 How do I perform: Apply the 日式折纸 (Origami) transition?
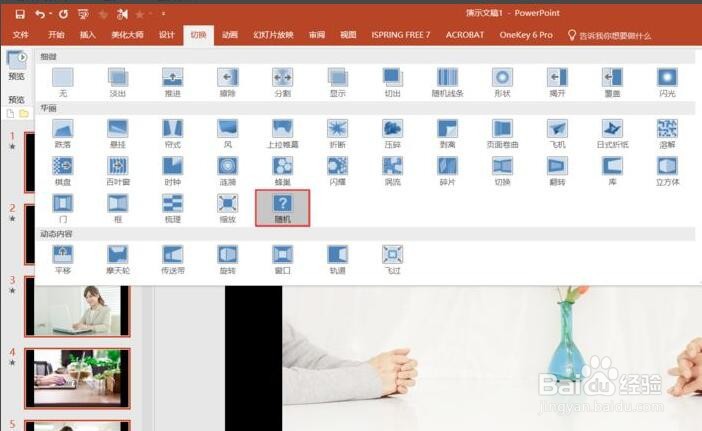612,134
